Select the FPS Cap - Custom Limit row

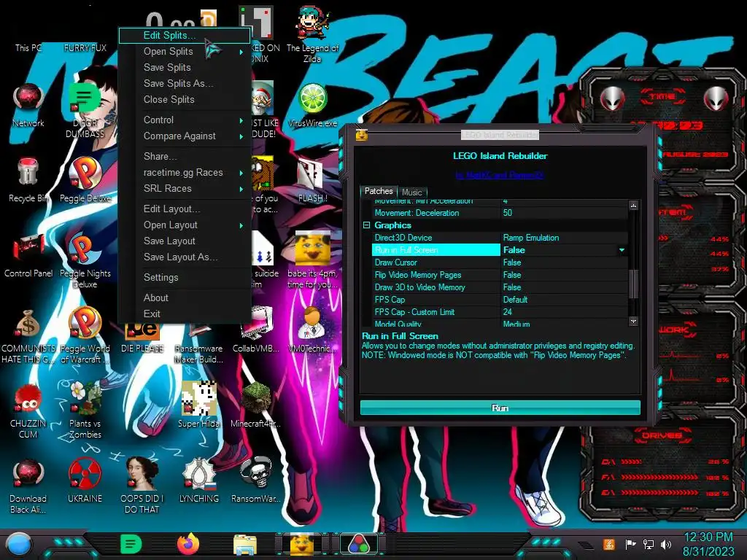[x=500, y=312]
